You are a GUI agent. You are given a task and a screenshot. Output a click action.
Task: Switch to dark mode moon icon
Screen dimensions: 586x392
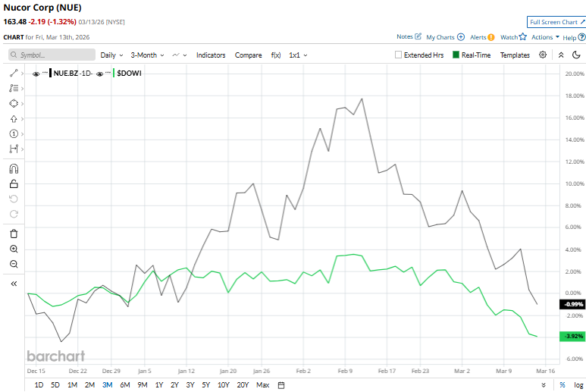(576, 55)
